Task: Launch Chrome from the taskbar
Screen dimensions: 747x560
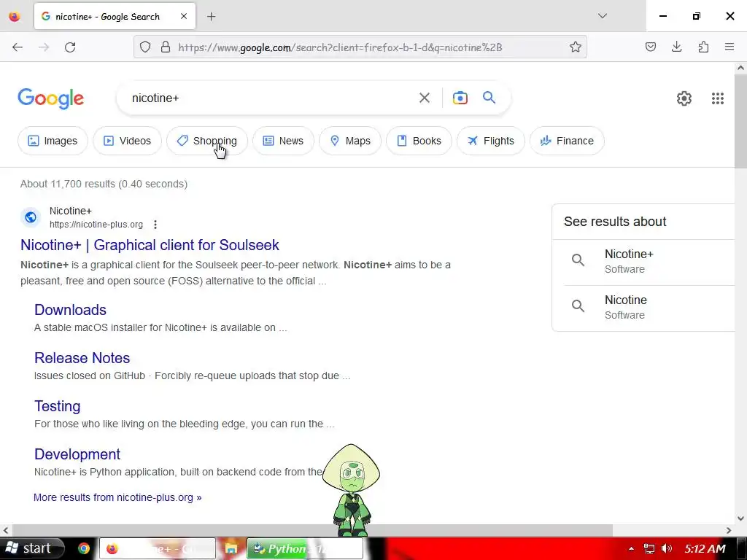Action: click(x=84, y=548)
